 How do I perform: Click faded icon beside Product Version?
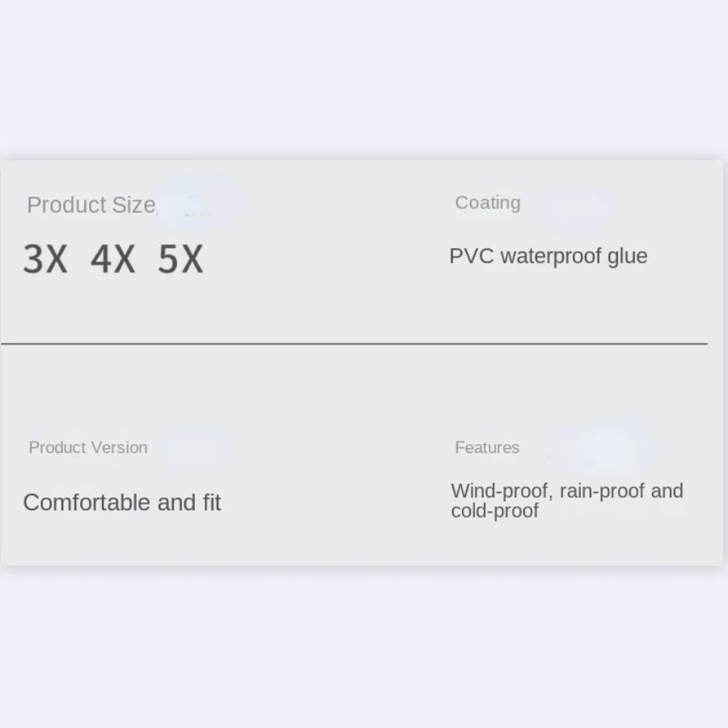tap(194, 445)
